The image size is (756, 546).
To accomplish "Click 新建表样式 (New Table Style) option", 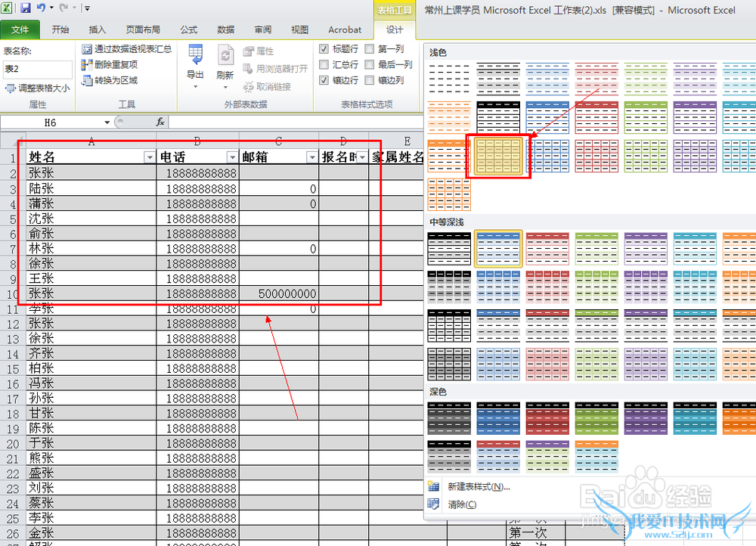I will click(x=478, y=486).
